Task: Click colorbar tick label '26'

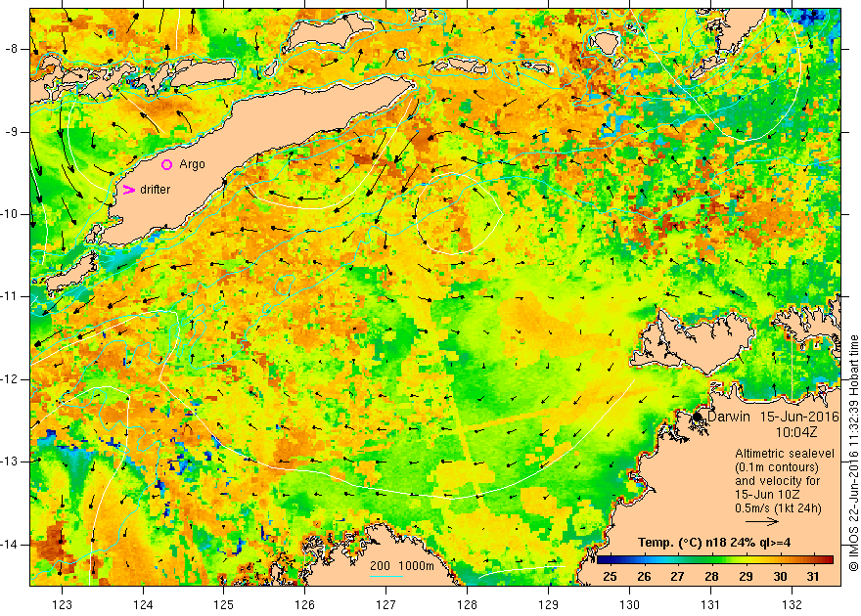Action: pyautogui.click(x=644, y=577)
